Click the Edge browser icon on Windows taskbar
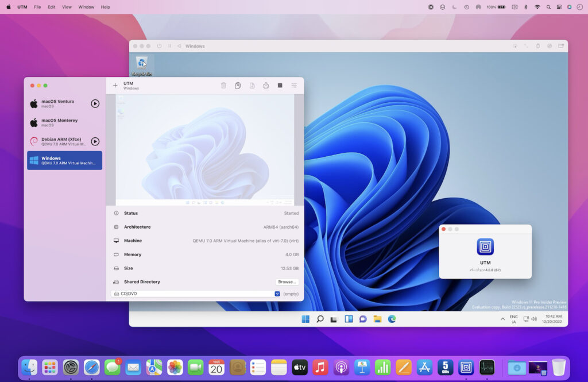Viewport: 588px width, 382px height. [392, 318]
